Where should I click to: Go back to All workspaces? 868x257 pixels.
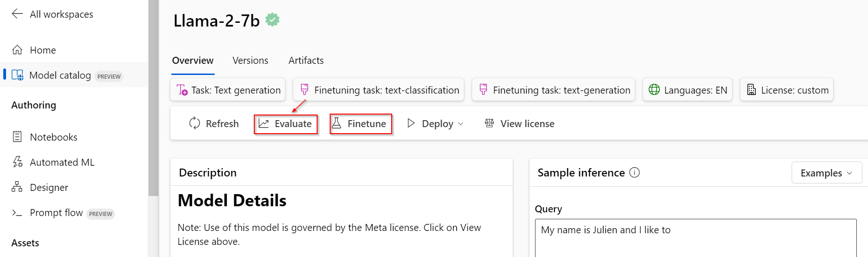(x=61, y=14)
